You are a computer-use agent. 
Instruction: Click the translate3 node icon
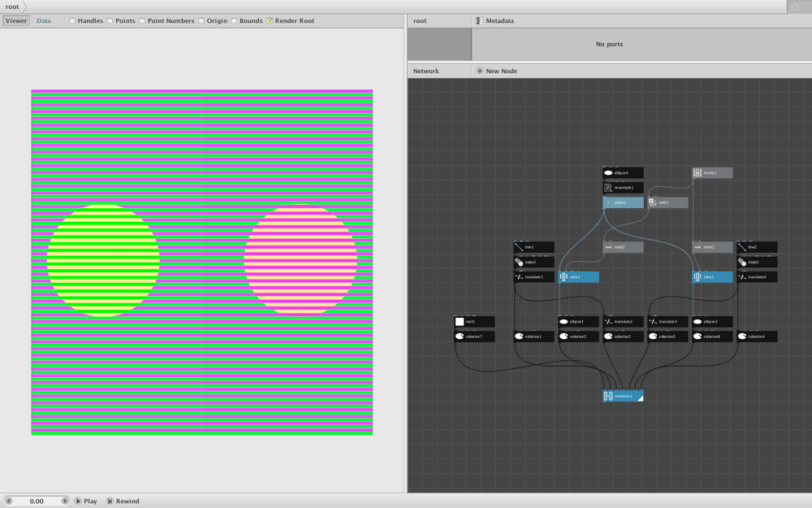point(653,322)
